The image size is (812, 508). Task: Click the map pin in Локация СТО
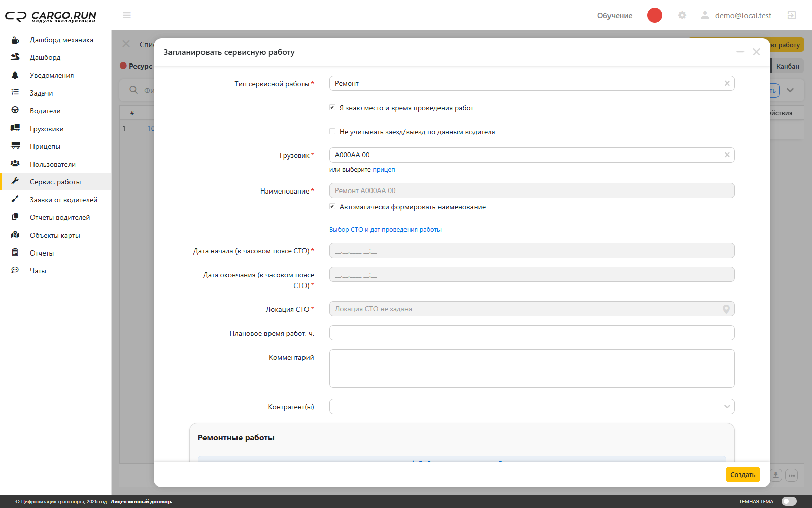(x=726, y=309)
